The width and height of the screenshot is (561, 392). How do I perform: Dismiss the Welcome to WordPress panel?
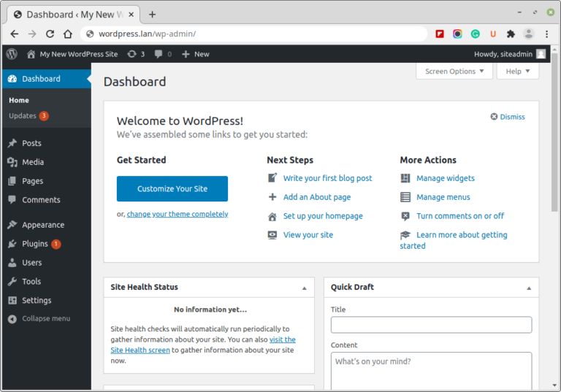tap(508, 117)
